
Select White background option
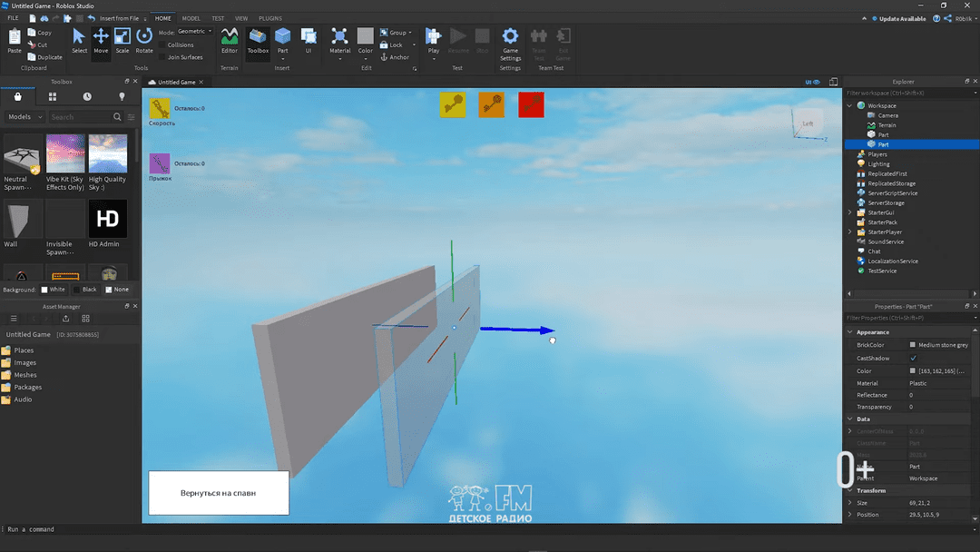tap(54, 290)
